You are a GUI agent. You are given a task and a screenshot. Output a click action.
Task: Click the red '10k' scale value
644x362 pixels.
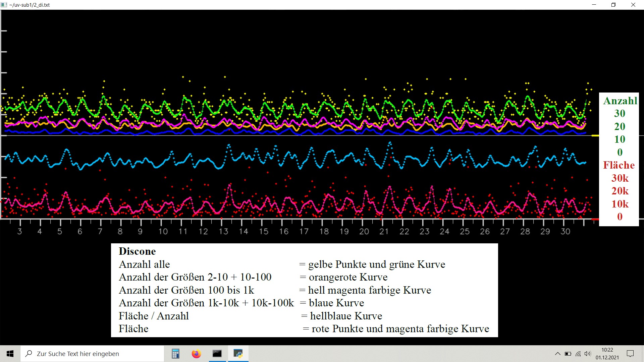[x=620, y=204]
